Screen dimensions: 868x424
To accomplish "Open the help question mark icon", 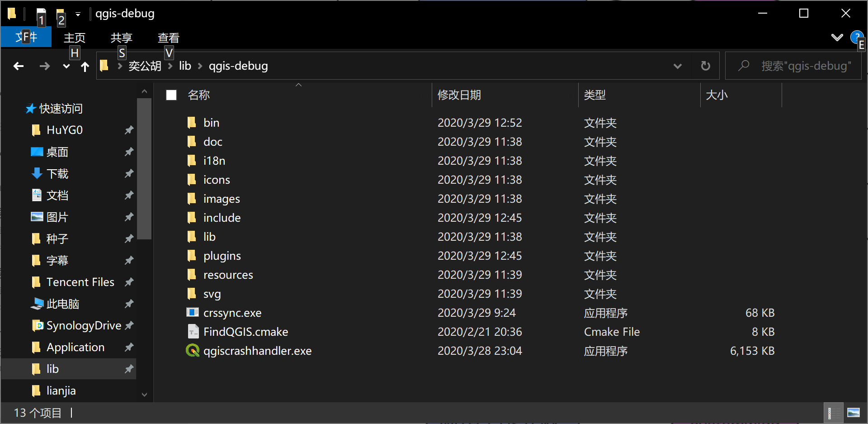I will pyautogui.click(x=856, y=37).
